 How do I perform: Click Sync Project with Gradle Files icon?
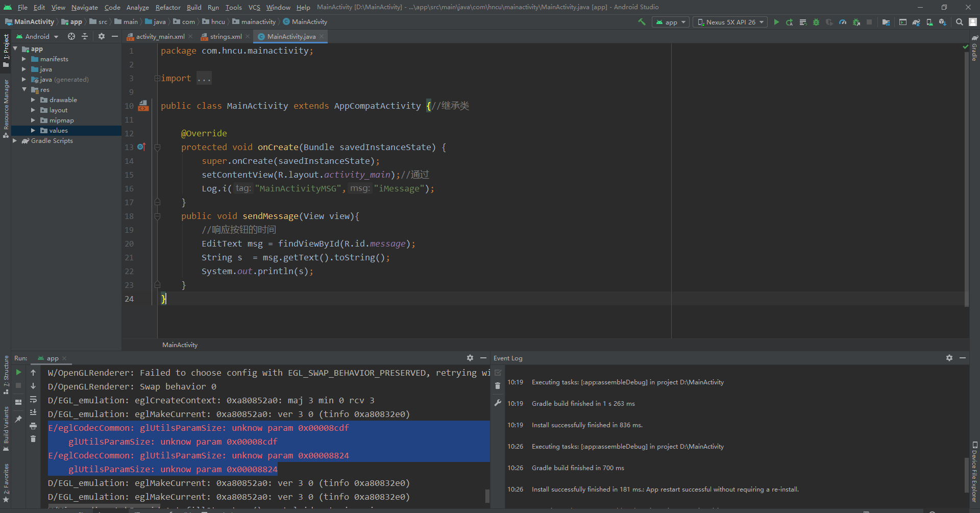click(916, 22)
